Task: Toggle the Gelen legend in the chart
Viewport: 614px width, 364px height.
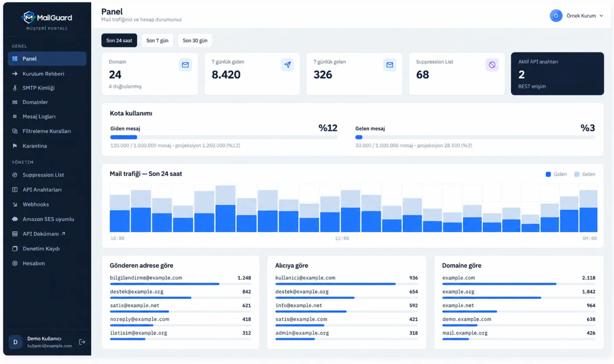Action: point(585,174)
